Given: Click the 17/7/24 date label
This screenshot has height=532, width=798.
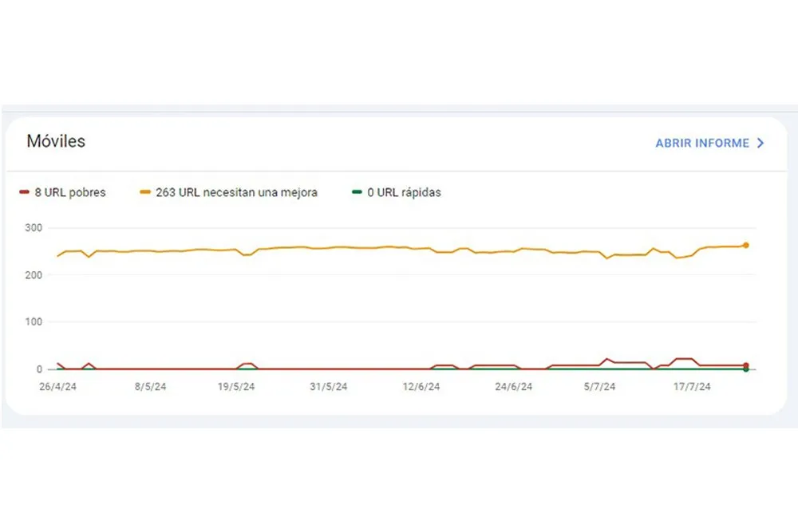Looking at the screenshot, I should [x=692, y=387].
